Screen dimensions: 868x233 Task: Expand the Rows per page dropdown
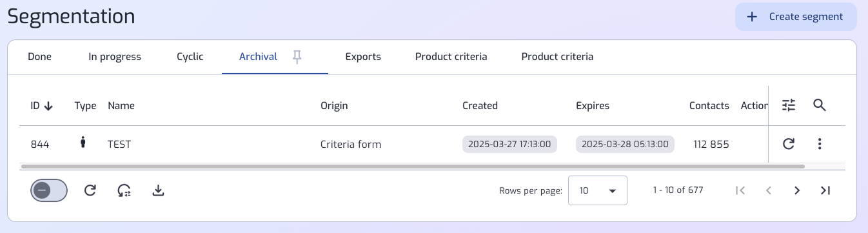(598, 190)
